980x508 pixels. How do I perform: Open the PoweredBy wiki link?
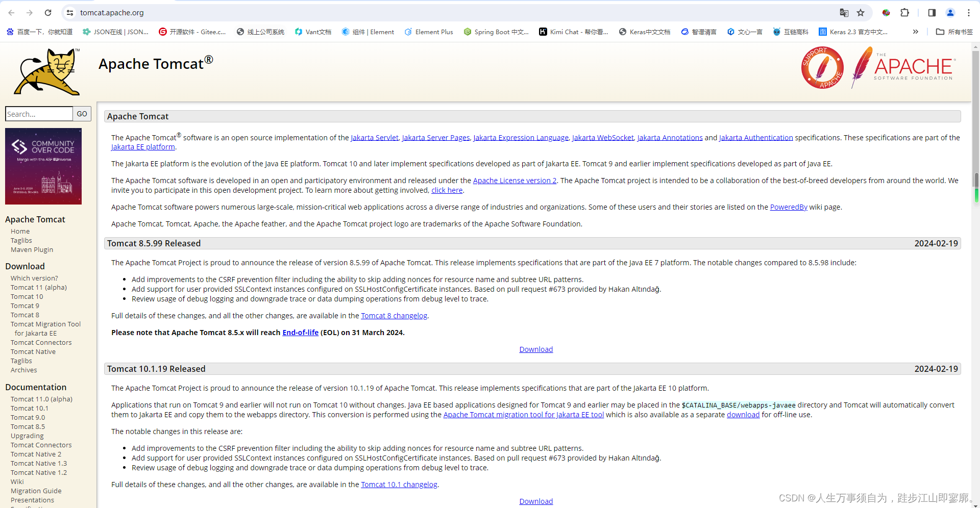click(x=789, y=207)
